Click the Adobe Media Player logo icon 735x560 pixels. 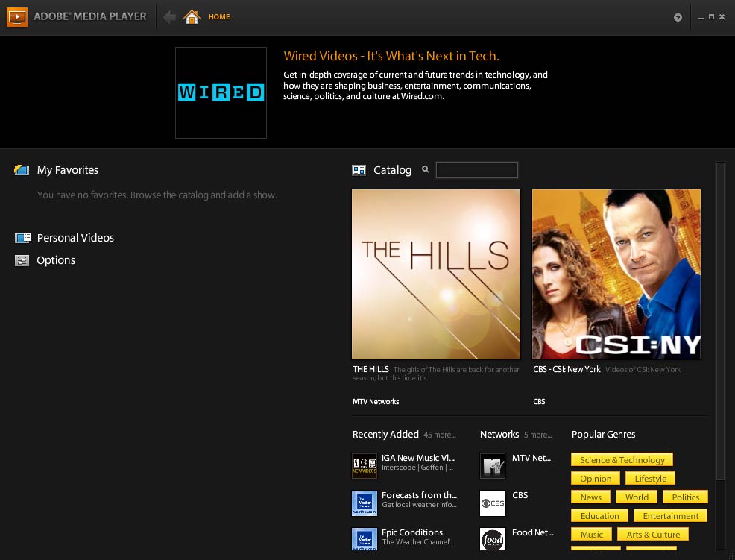[17, 17]
